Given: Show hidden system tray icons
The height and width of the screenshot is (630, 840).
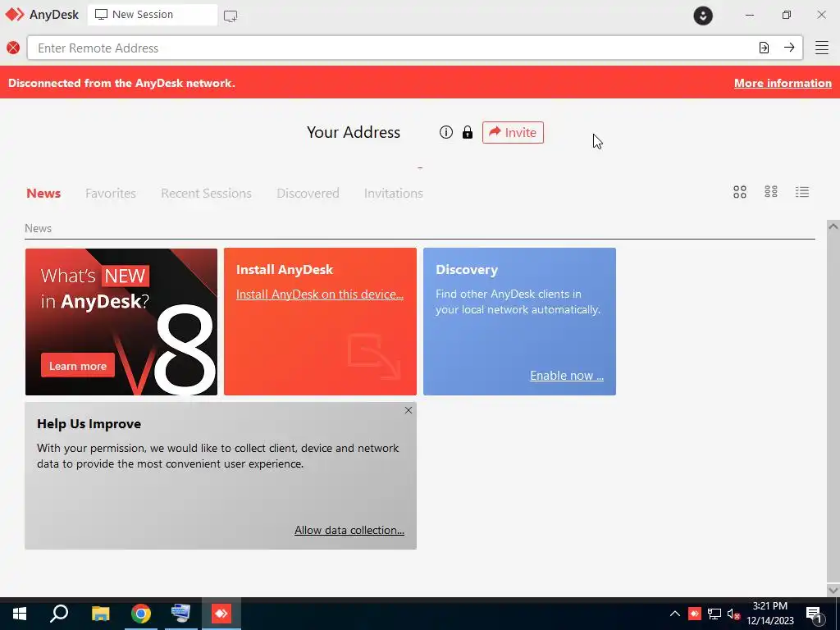Looking at the screenshot, I should 675,614.
